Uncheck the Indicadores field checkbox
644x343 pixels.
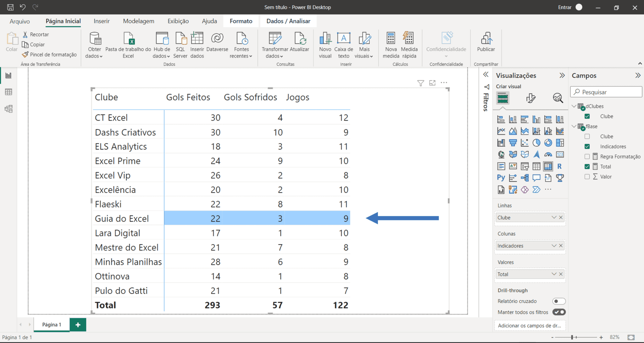[587, 147]
